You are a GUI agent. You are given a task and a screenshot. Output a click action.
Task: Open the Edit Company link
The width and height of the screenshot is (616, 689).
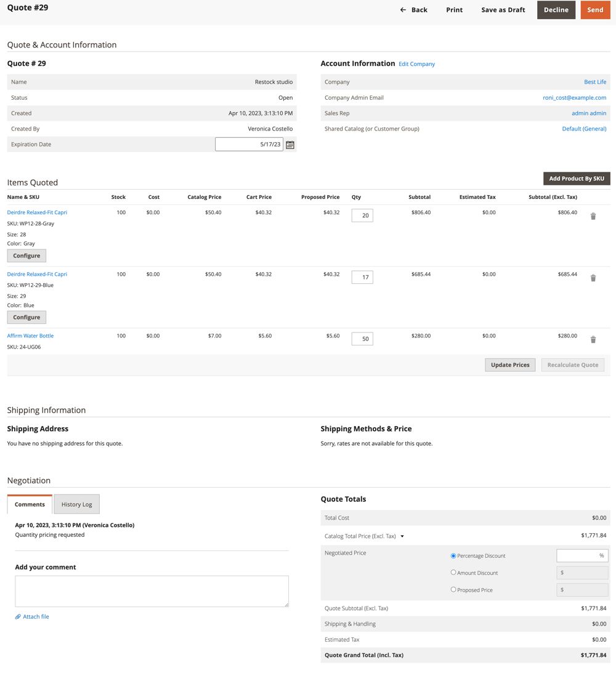pos(416,63)
